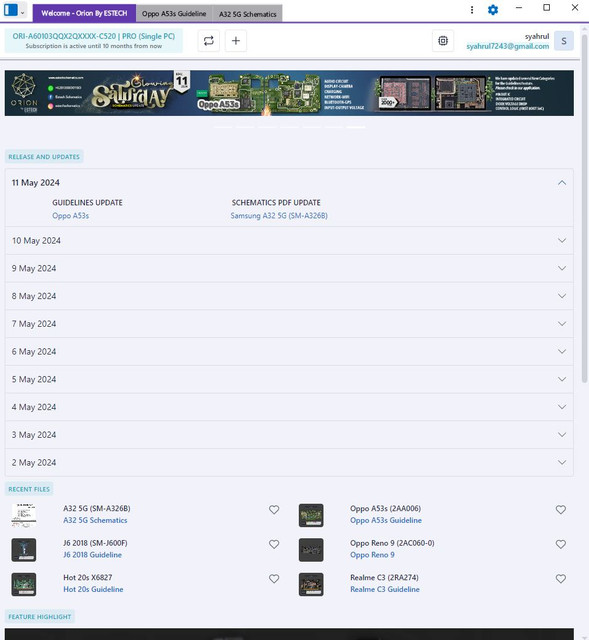
Task: Click the FEATURE HIGHLIGHT label
Action: (x=40, y=617)
